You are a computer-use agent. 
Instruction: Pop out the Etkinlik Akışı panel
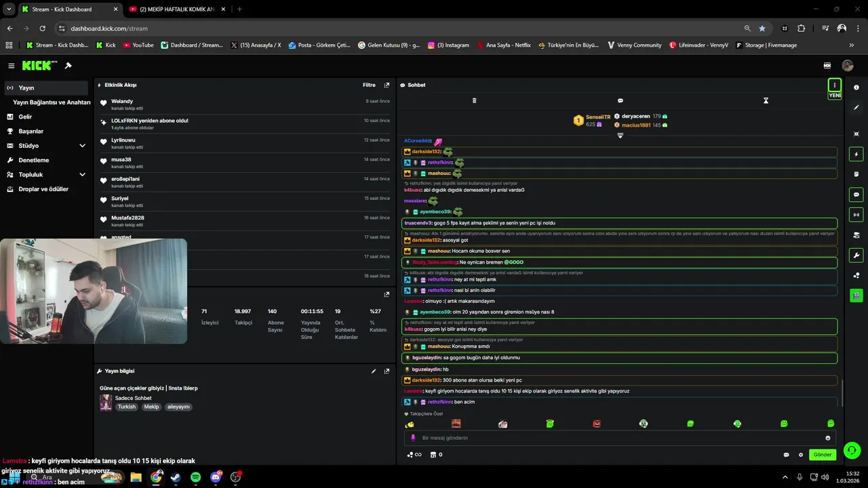[387, 85]
